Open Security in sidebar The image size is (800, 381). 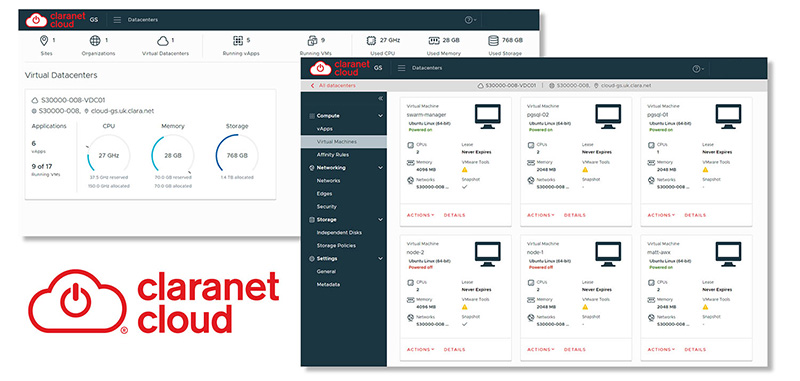coord(327,207)
